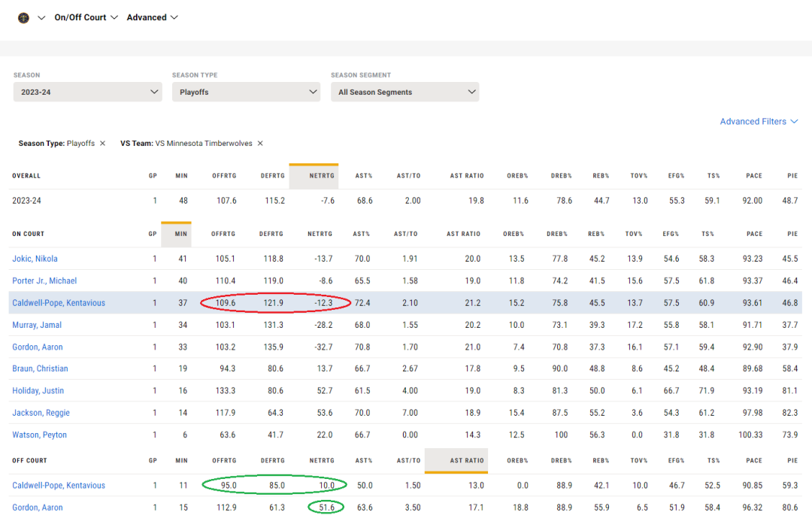Click the Overall PACE value 92.00
Screen dimensions: 812x515
click(x=752, y=201)
